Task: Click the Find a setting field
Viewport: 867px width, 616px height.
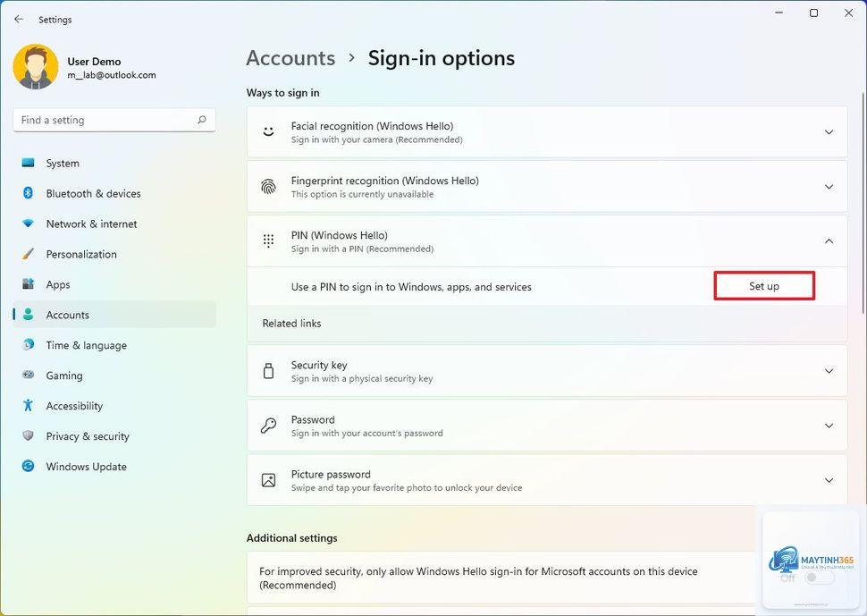Action: coord(114,120)
